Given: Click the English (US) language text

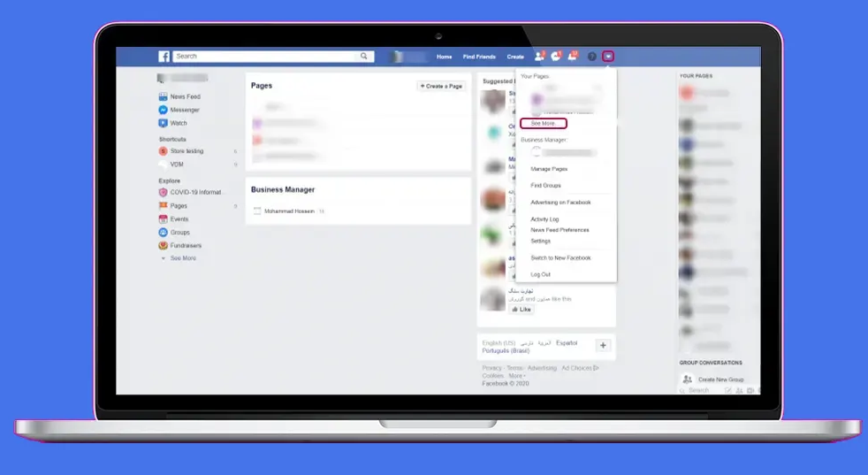Looking at the screenshot, I should pos(499,343).
